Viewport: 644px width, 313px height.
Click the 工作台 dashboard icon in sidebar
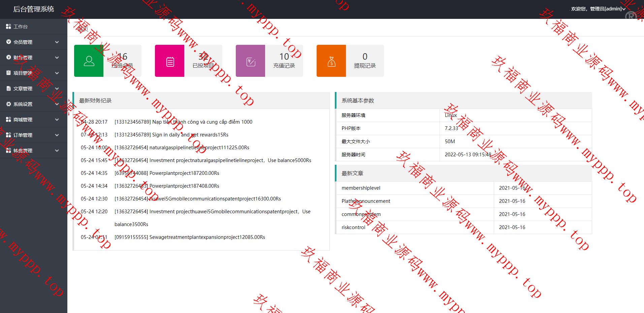(8, 27)
